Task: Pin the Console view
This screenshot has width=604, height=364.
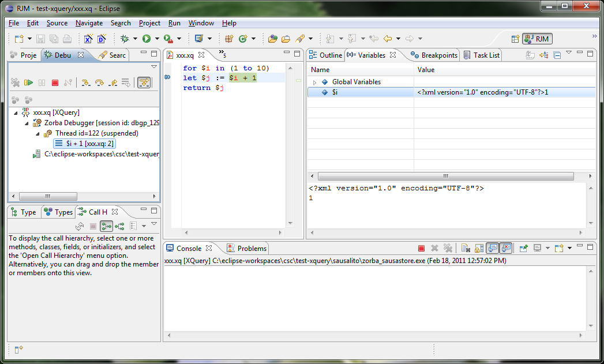Action: click(x=523, y=248)
